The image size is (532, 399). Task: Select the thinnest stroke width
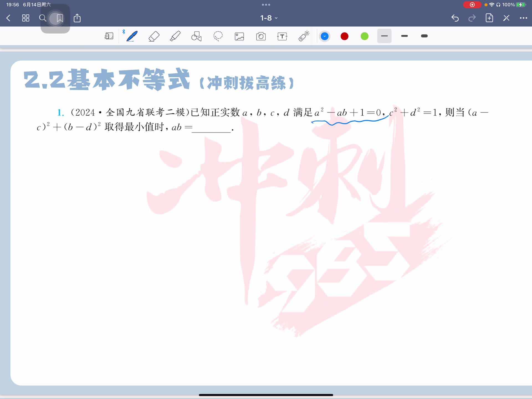384,36
